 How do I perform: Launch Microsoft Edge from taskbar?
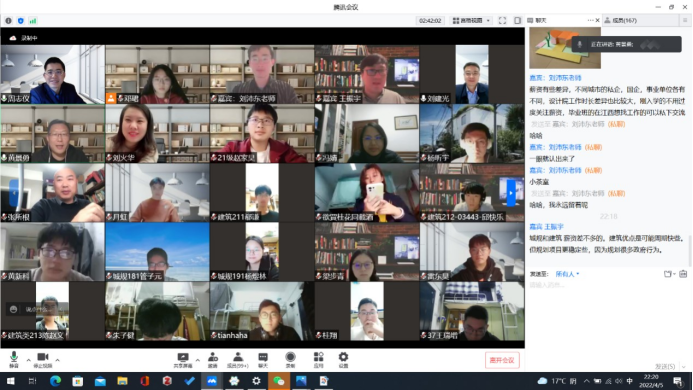coord(55,381)
